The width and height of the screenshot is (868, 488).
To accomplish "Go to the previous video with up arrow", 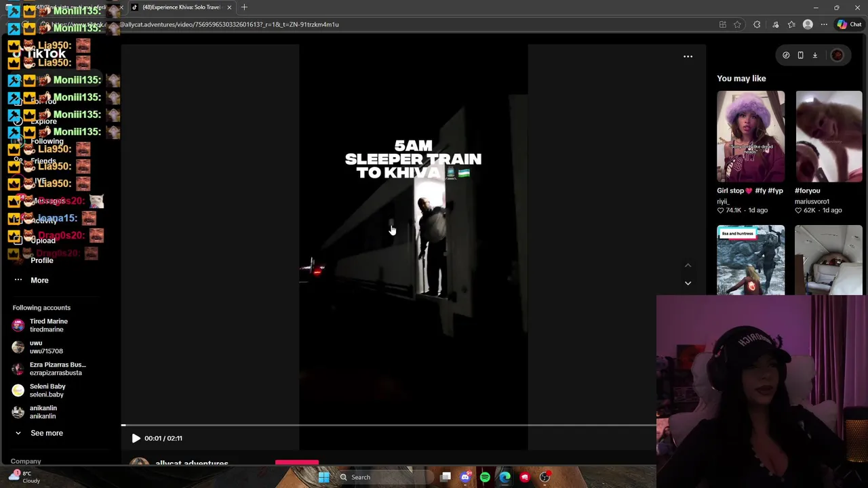I will coord(688,265).
